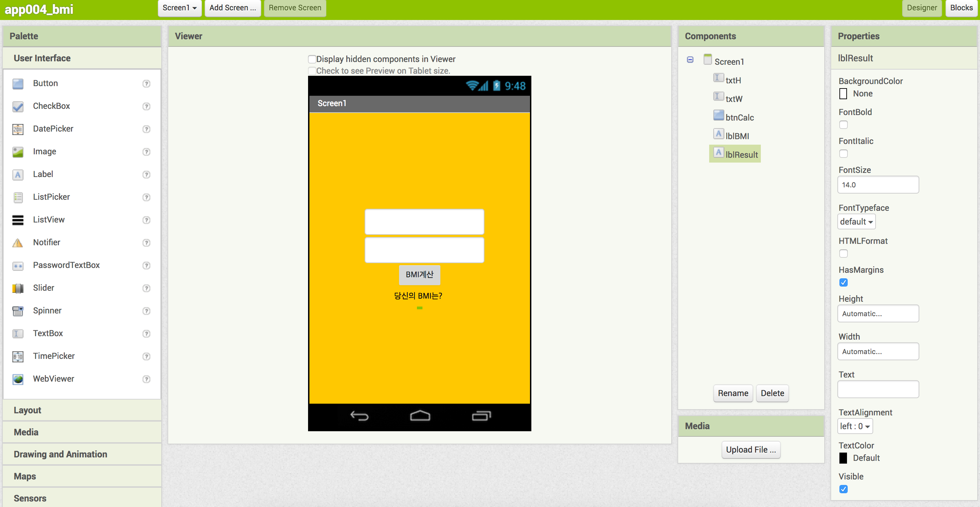Select the second textbox in phone preview
The image size is (980, 507).
click(424, 250)
